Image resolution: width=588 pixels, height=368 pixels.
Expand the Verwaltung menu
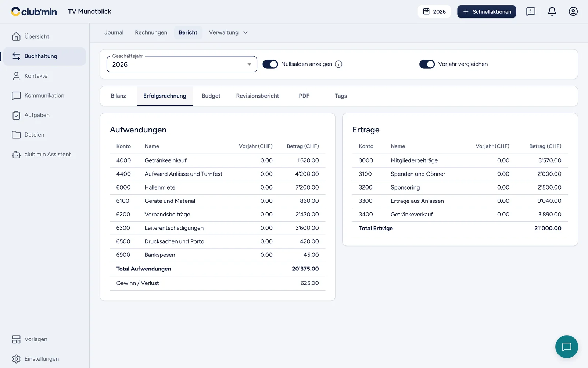click(x=228, y=32)
